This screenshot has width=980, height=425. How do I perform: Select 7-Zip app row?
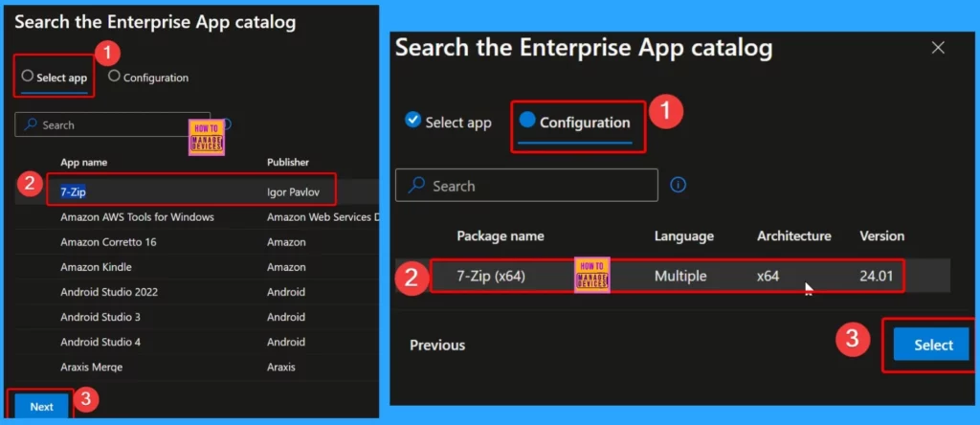pos(197,191)
